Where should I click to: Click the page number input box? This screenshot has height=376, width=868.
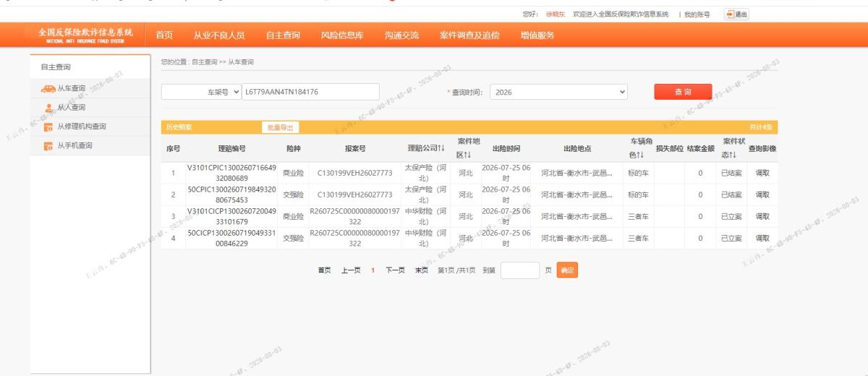(x=520, y=270)
